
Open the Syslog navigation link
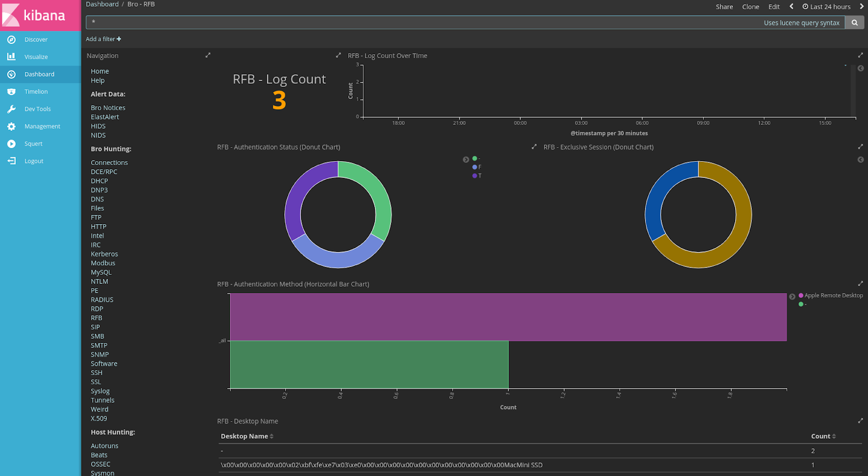tap(100, 391)
